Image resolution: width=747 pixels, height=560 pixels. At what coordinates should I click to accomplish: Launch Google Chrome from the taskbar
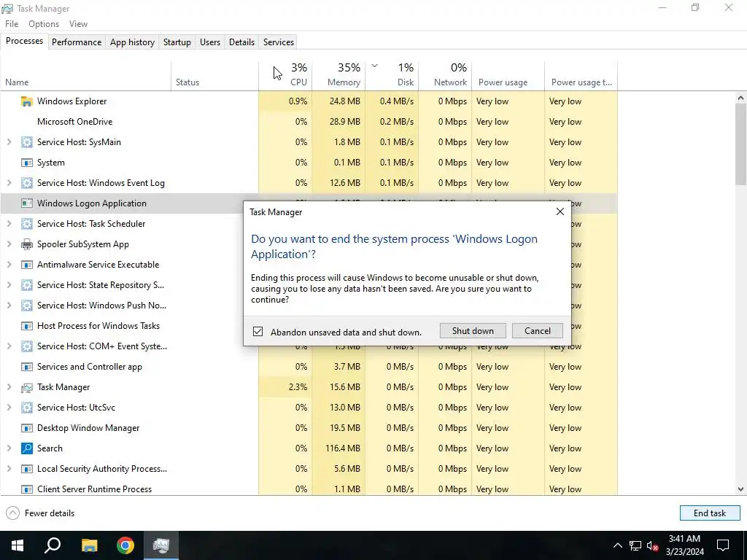pyautogui.click(x=125, y=545)
